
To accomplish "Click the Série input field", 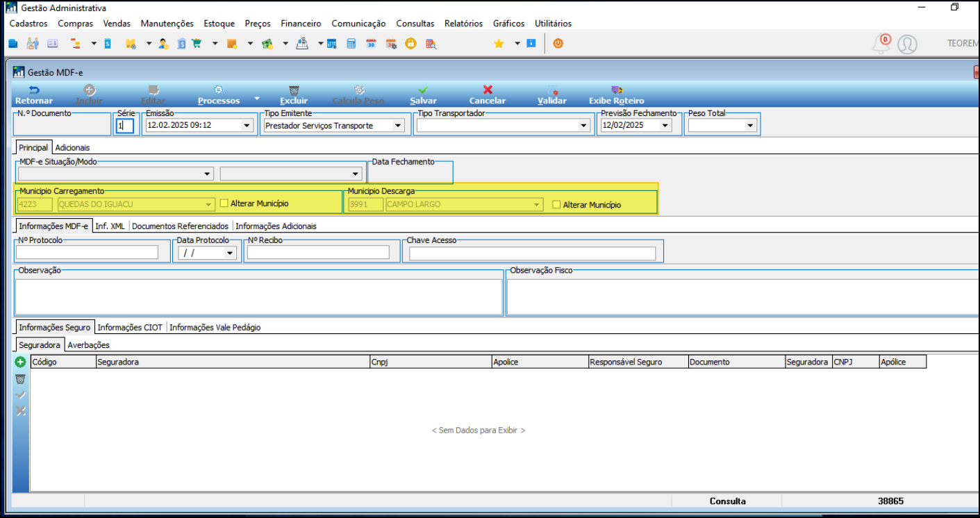I will (x=125, y=126).
